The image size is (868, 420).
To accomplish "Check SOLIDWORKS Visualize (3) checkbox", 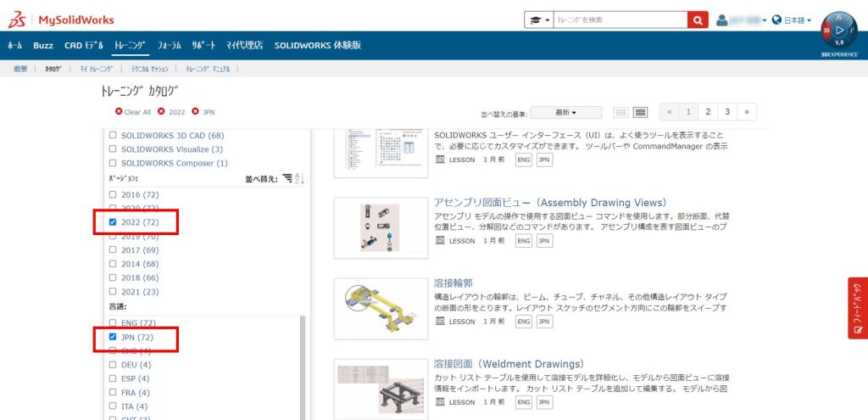I will (113, 149).
